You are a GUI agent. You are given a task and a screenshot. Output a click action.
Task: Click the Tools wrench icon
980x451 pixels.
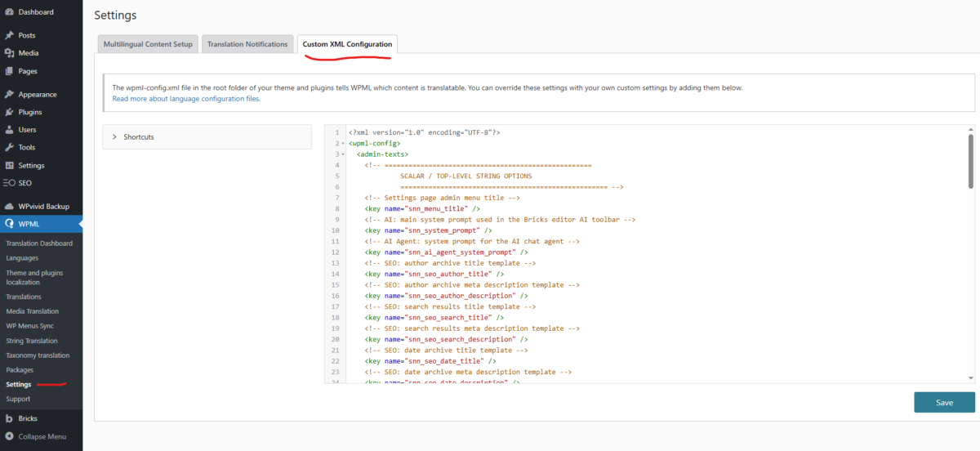(x=9, y=148)
